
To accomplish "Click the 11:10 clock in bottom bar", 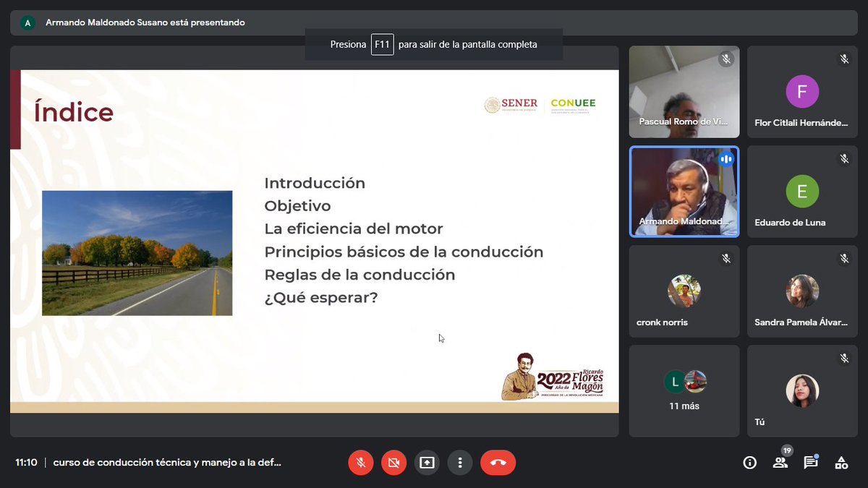I will (x=26, y=463).
